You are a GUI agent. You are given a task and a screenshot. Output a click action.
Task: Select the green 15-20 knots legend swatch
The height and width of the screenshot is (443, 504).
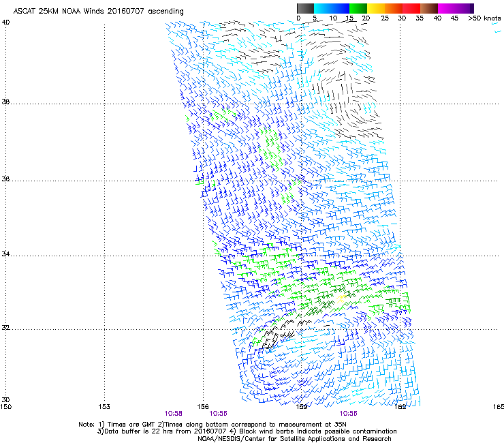[358, 8]
